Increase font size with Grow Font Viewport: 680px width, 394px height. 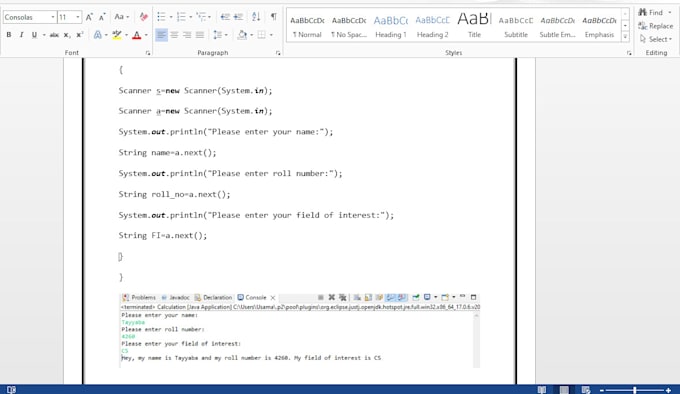tap(89, 17)
